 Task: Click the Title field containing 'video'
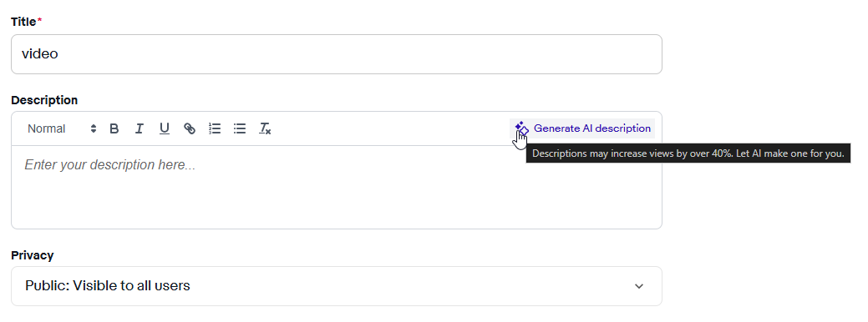point(337,54)
